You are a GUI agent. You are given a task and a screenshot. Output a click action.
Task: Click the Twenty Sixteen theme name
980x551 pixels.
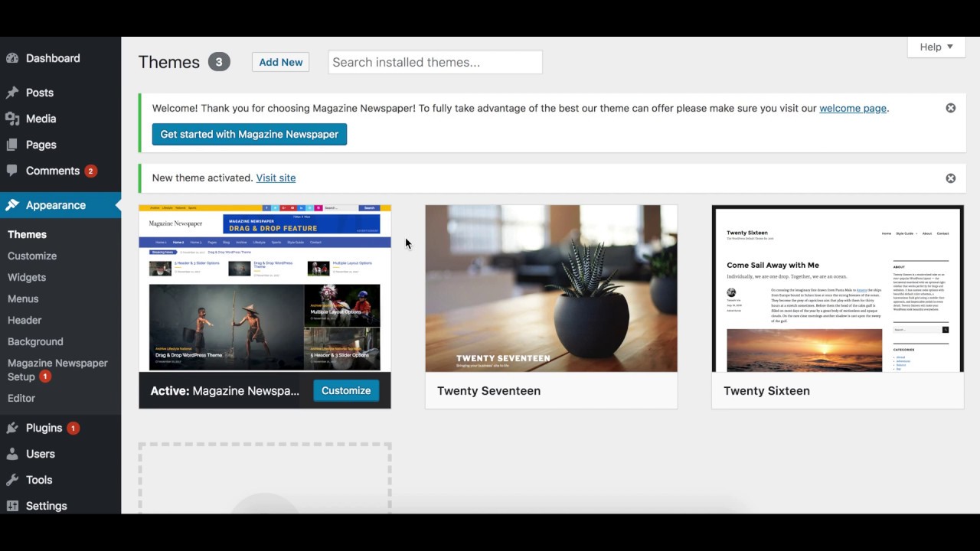[x=766, y=390]
